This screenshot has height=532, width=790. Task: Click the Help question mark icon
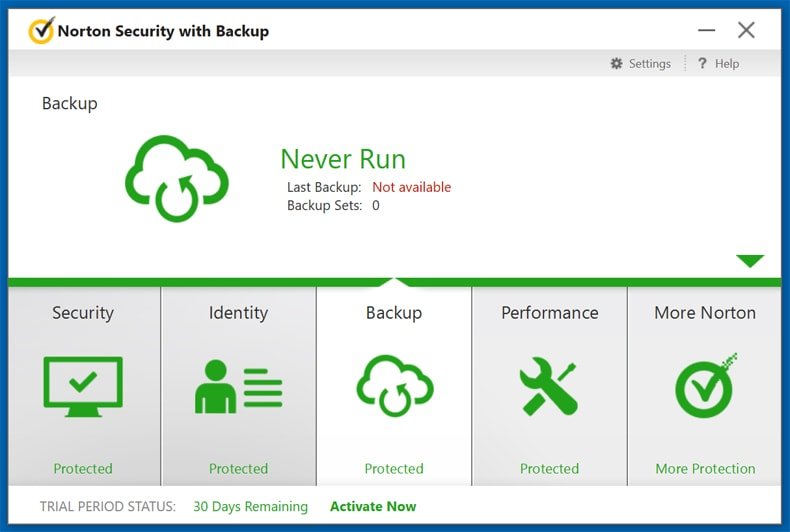point(702,64)
